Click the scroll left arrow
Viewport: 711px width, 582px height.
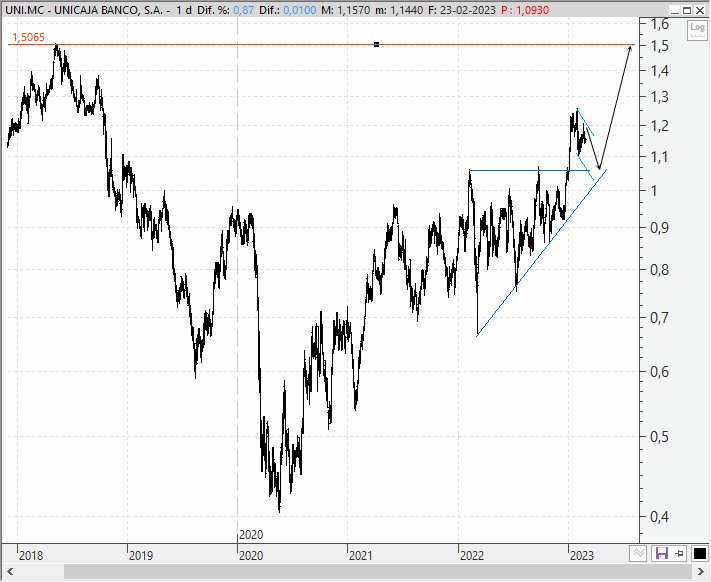(x=10, y=571)
